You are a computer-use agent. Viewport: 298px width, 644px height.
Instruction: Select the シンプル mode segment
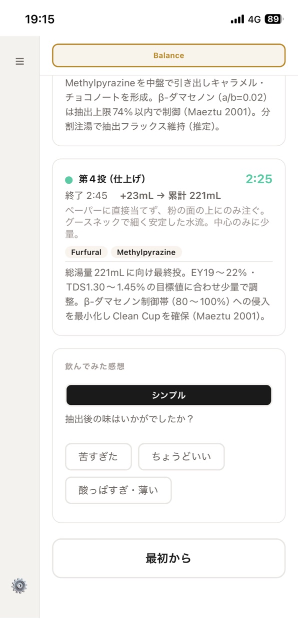(x=168, y=395)
